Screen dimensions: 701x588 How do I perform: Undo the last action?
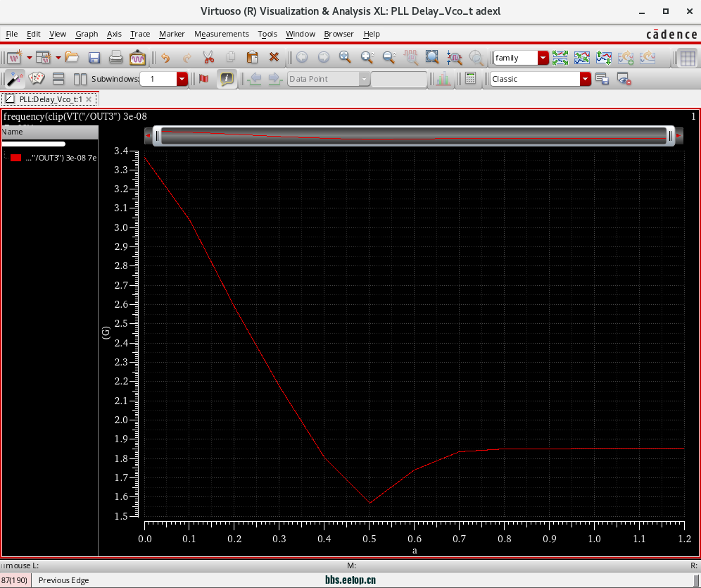165,57
